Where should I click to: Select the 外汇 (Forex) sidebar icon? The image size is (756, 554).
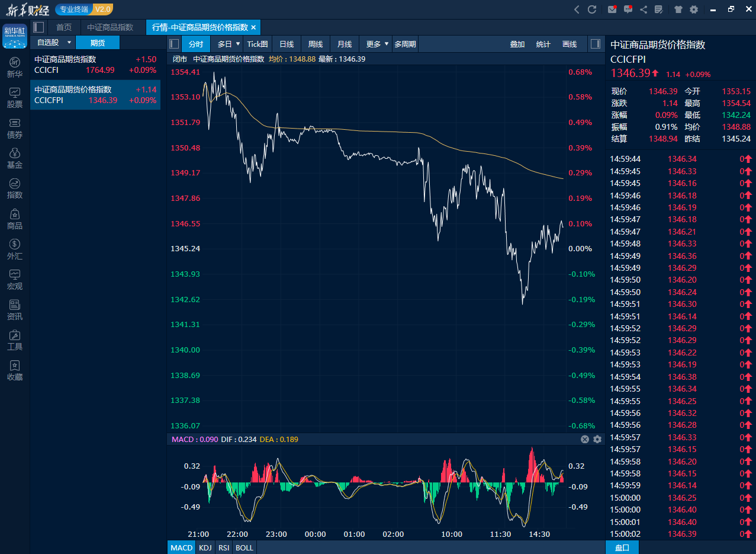tap(14, 250)
